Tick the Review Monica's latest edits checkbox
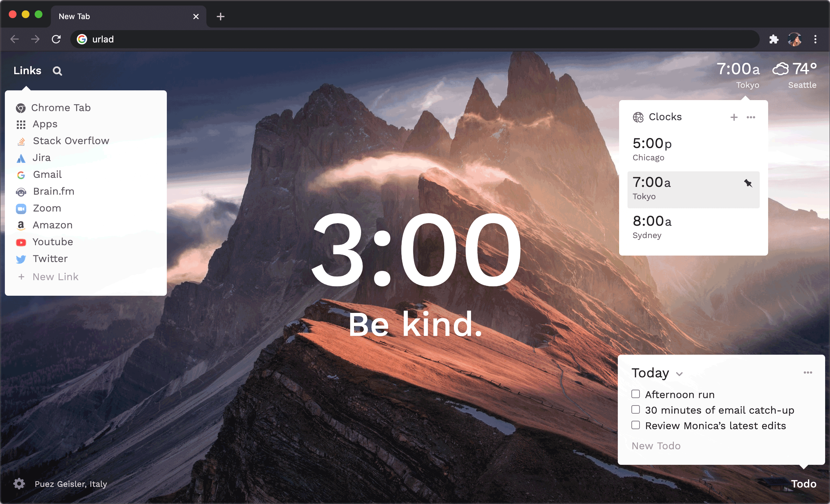Viewport: 830px width, 504px height. pos(636,425)
